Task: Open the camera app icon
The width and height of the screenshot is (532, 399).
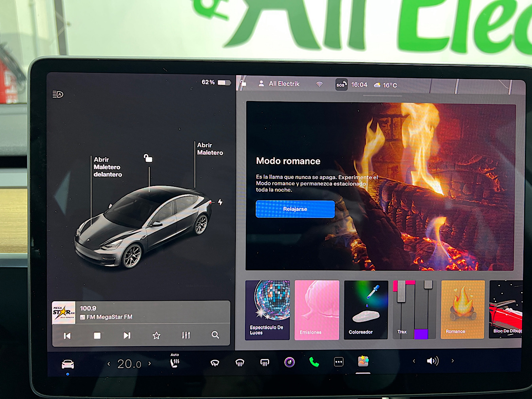Action: 289,362
